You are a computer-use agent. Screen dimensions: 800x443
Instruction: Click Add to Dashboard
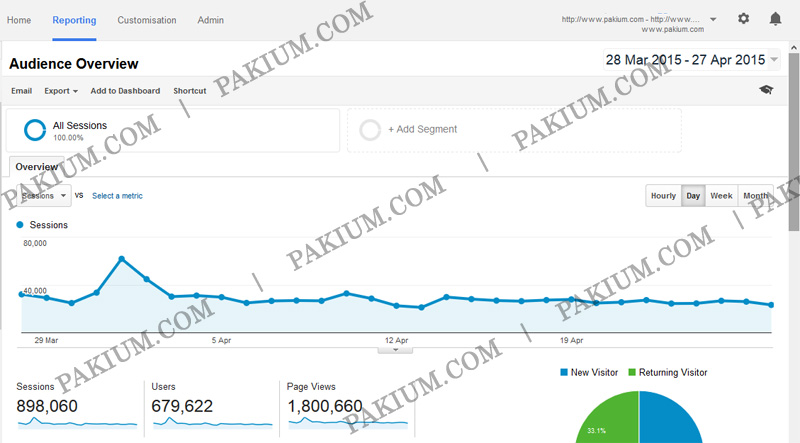pos(125,91)
